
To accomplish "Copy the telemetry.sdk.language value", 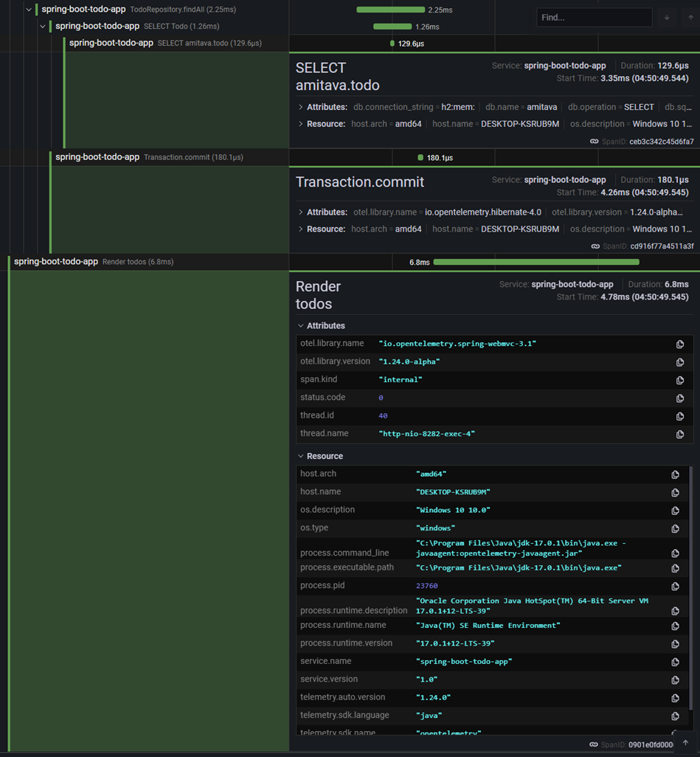I will pyautogui.click(x=675, y=715).
